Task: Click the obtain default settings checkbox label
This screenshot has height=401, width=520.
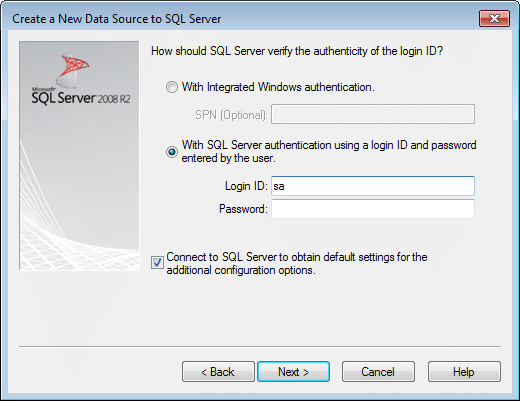Action: pyautogui.click(x=297, y=263)
